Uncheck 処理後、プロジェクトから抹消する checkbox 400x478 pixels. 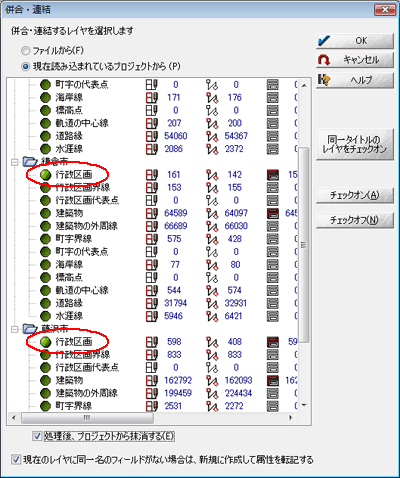(37, 436)
